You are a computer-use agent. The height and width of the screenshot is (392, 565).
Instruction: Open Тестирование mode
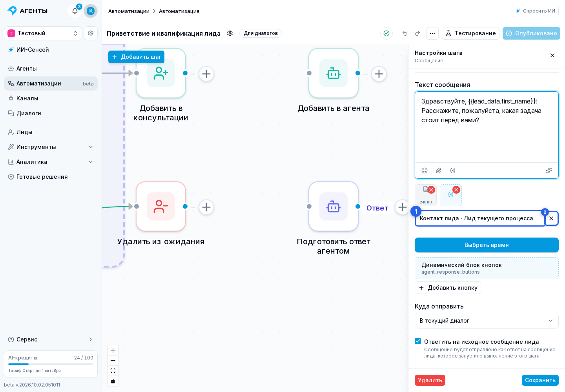tap(470, 33)
